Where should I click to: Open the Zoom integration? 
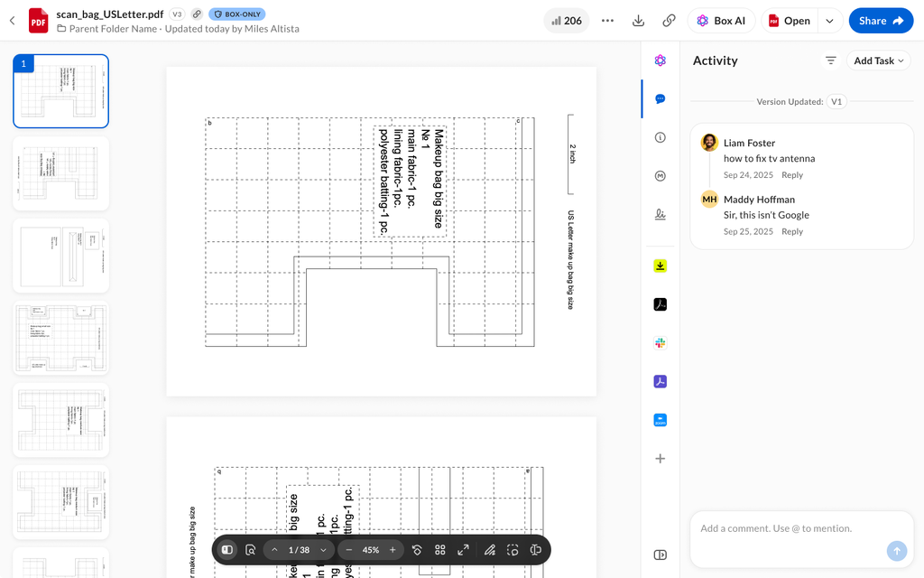[660, 420]
